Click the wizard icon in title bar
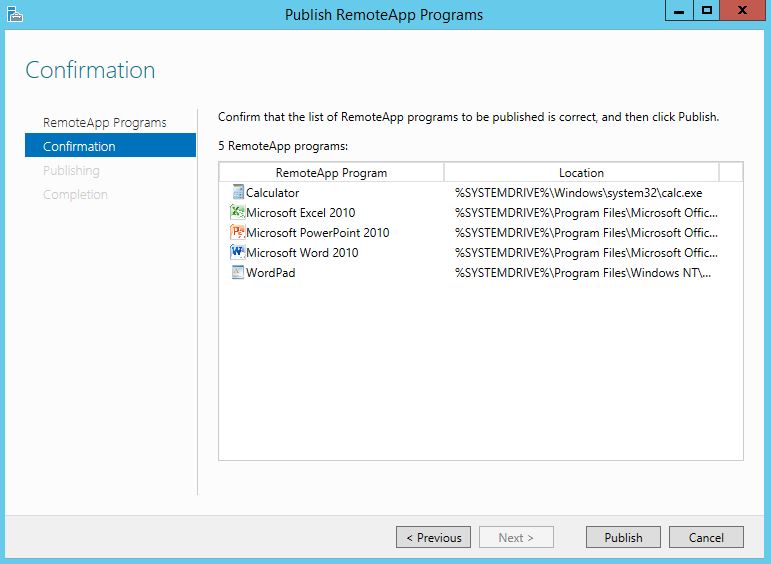This screenshot has height=564, width=771. click(x=14, y=14)
